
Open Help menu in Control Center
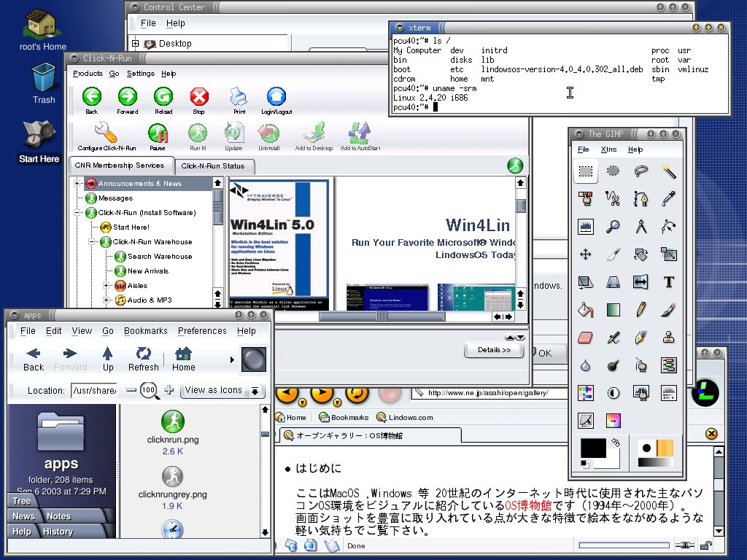175,23
